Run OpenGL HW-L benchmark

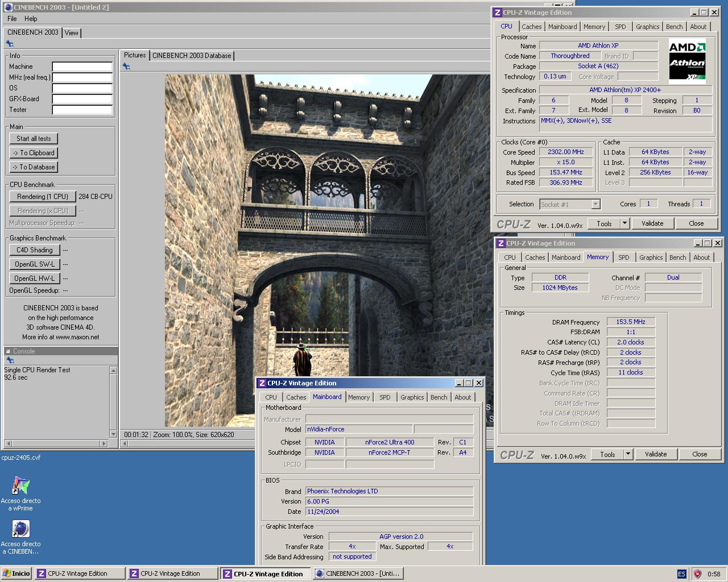34,278
